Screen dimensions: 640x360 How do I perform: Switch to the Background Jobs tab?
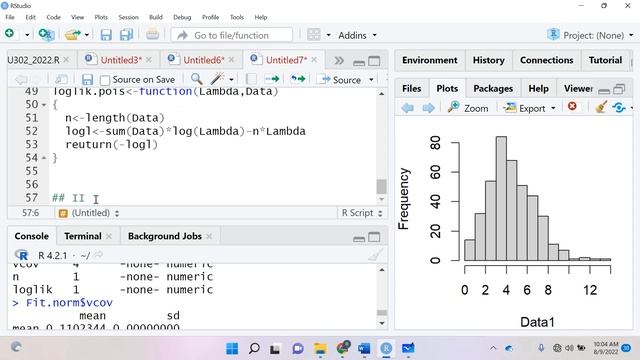pos(164,236)
